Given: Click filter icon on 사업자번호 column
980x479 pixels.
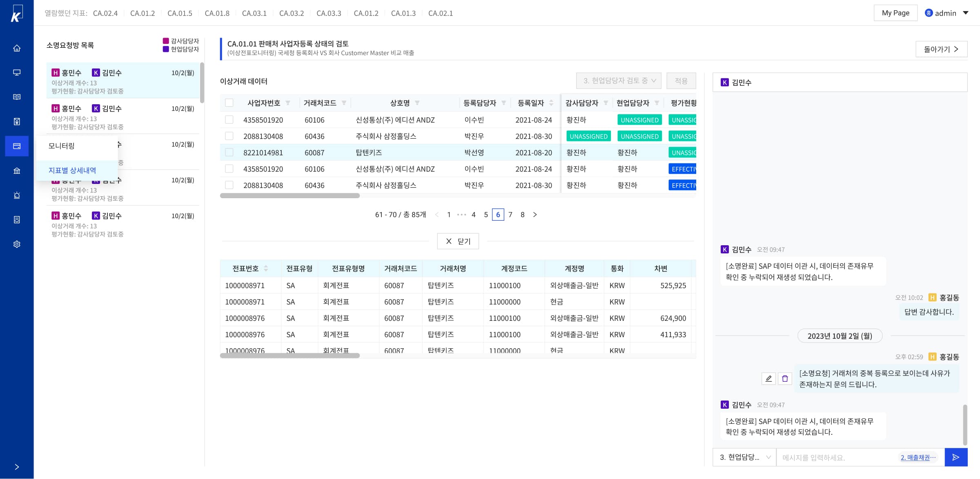Looking at the screenshot, I should pos(288,103).
